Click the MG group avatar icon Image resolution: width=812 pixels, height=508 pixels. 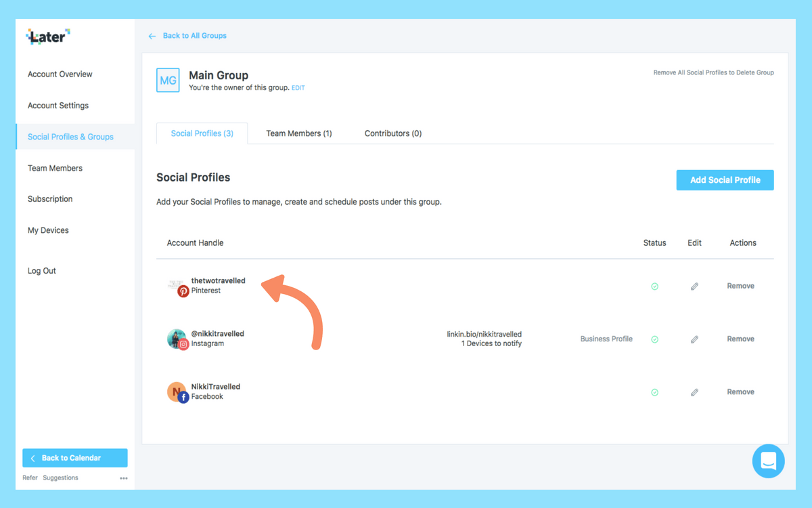coord(168,80)
